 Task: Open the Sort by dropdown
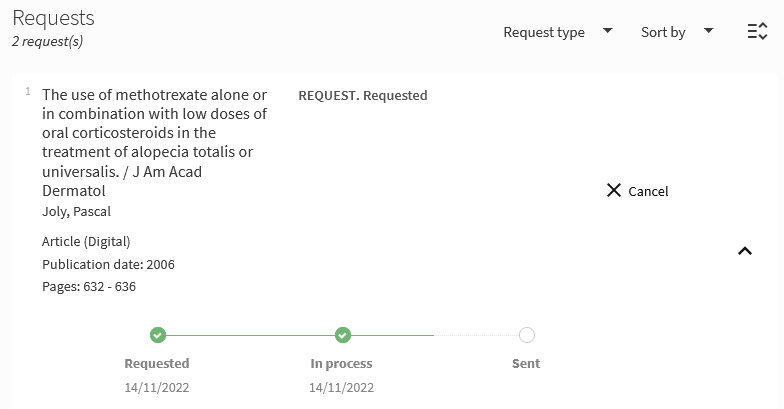pos(677,32)
